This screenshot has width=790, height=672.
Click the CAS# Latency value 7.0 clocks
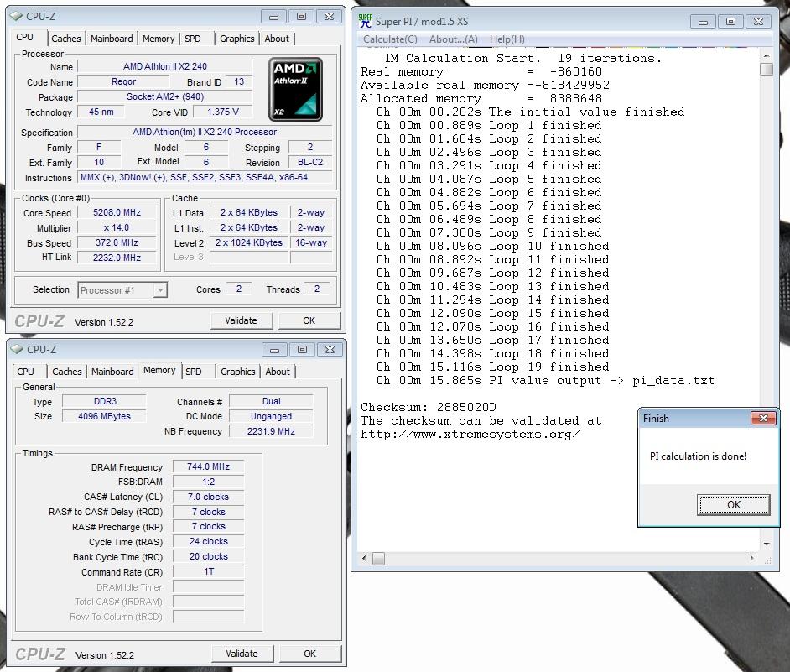[x=208, y=497]
